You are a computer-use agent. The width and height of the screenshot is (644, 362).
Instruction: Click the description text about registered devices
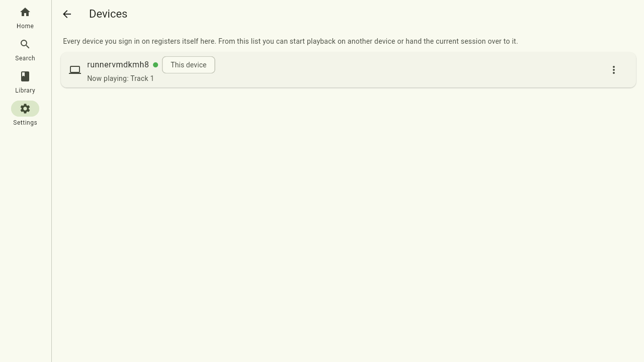click(290, 41)
